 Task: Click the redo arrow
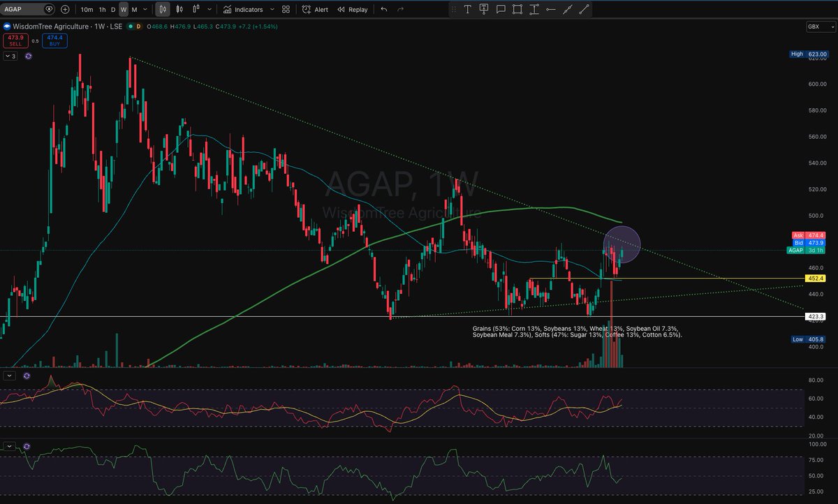[400, 10]
